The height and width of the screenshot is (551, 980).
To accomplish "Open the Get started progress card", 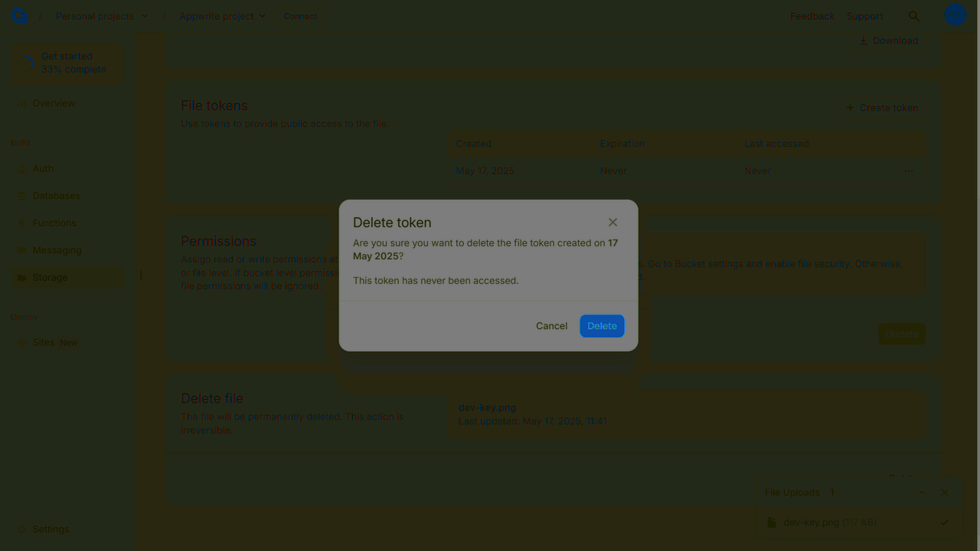I will (x=67, y=62).
